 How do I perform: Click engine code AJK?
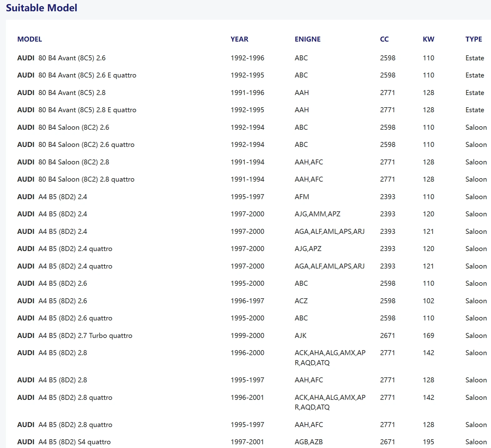pos(301,336)
